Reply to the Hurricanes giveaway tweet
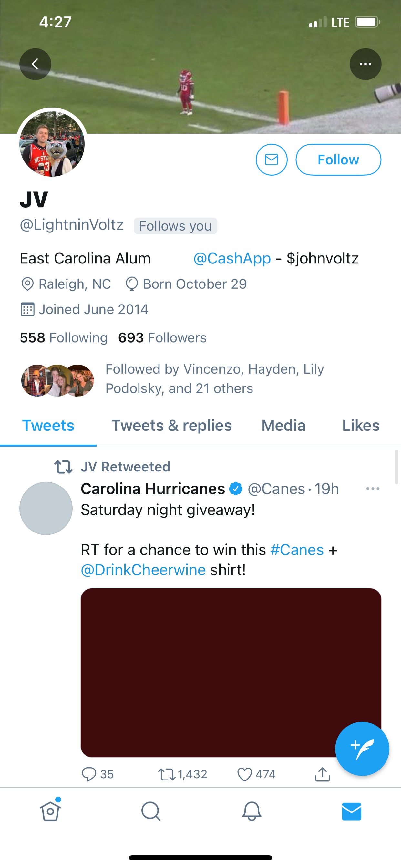The height and width of the screenshot is (868, 401). 89,774
